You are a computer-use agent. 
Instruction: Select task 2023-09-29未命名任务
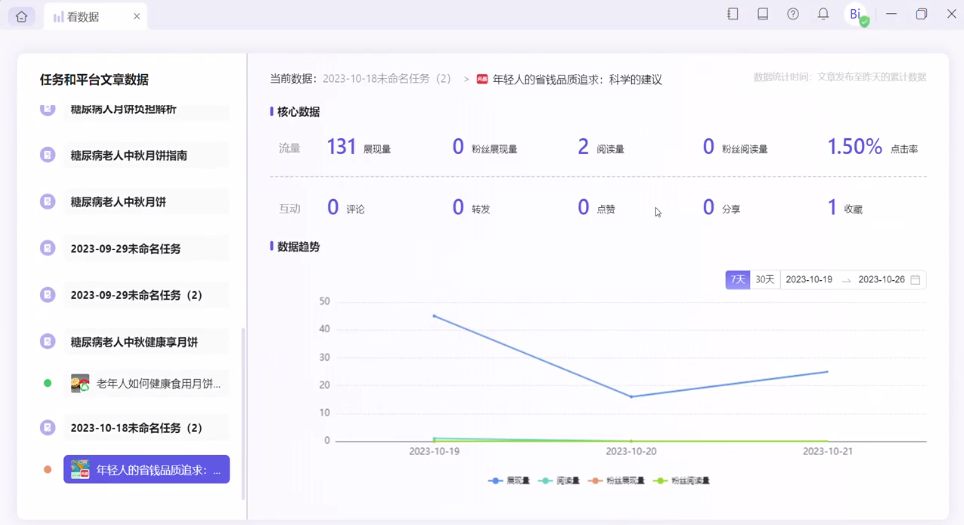146,248
